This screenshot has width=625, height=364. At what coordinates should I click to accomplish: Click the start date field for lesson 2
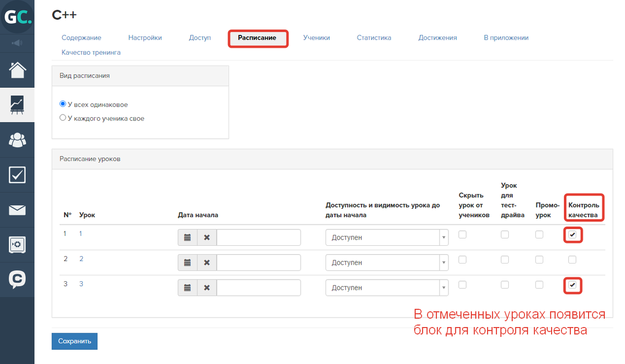259,262
